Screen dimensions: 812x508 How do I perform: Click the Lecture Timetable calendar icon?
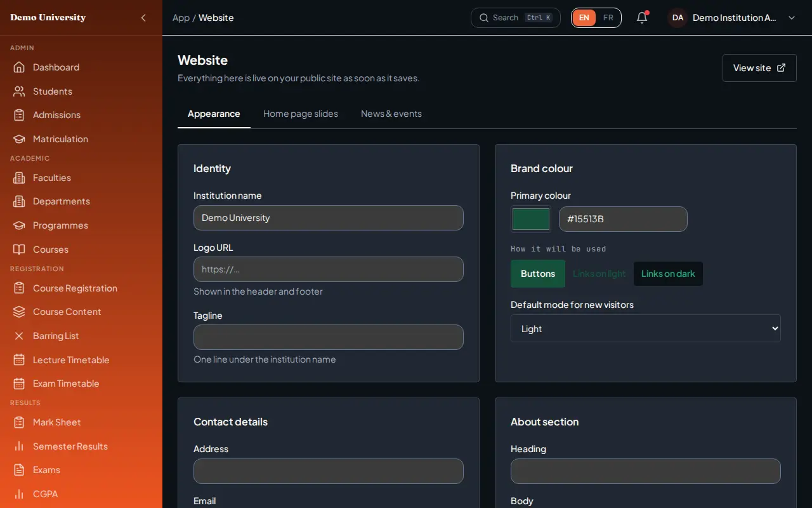(19, 360)
